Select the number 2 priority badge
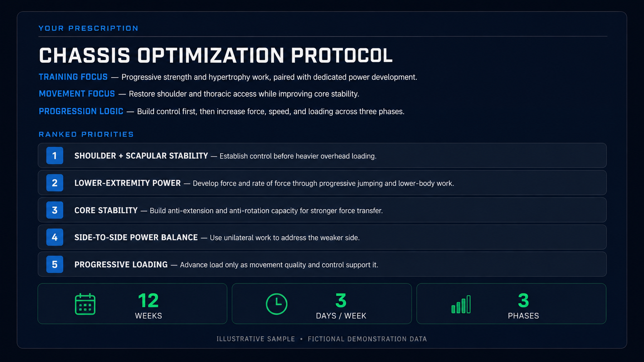Image resolution: width=644 pixels, height=362 pixels. tap(55, 183)
